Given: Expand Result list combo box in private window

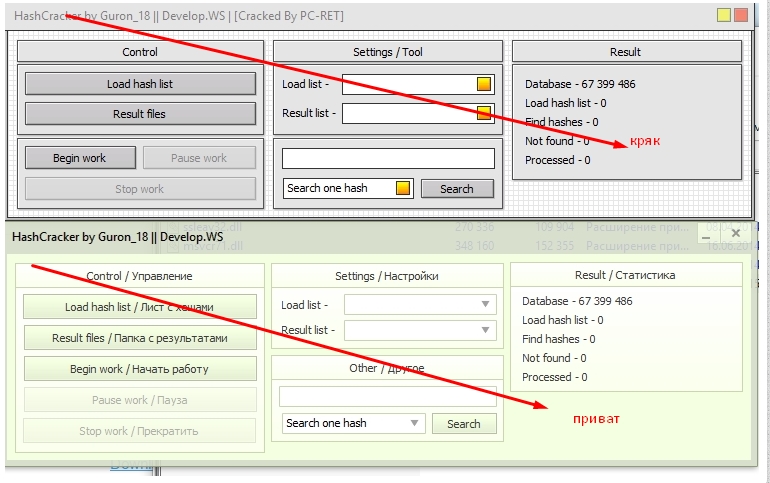Looking at the screenshot, I should [x=485, y=330].
